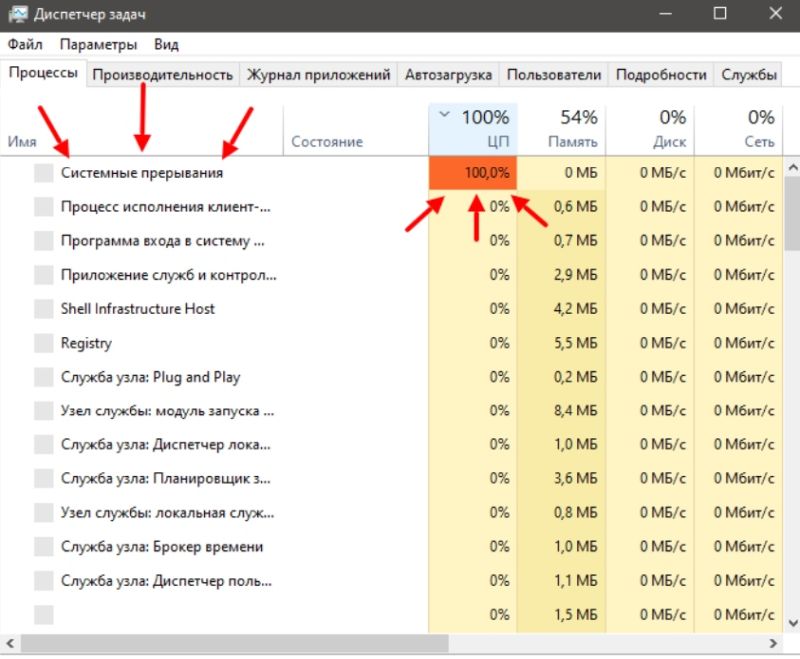This screenshot has height=659, width=800.
Task: Click the horizontal scrollbar left arrow
Action: point(10,644)
